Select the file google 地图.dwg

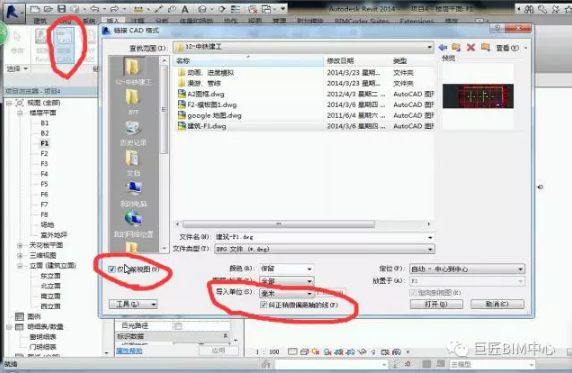pyautogui.click(x=214, y=116)
